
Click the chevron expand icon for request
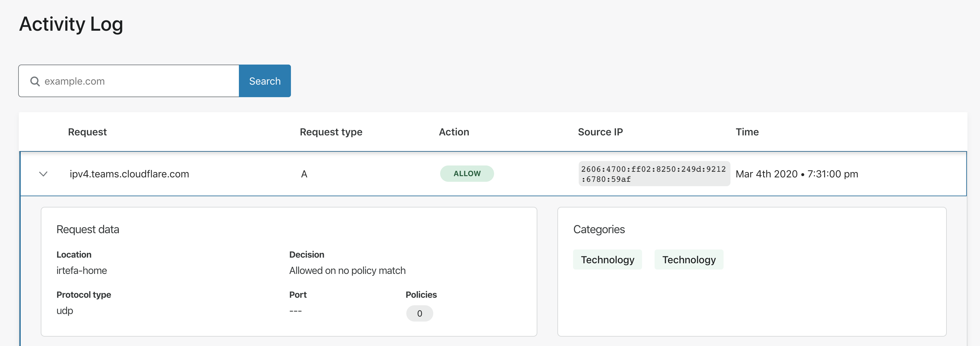pyautogui.click(x=43, y=174)
